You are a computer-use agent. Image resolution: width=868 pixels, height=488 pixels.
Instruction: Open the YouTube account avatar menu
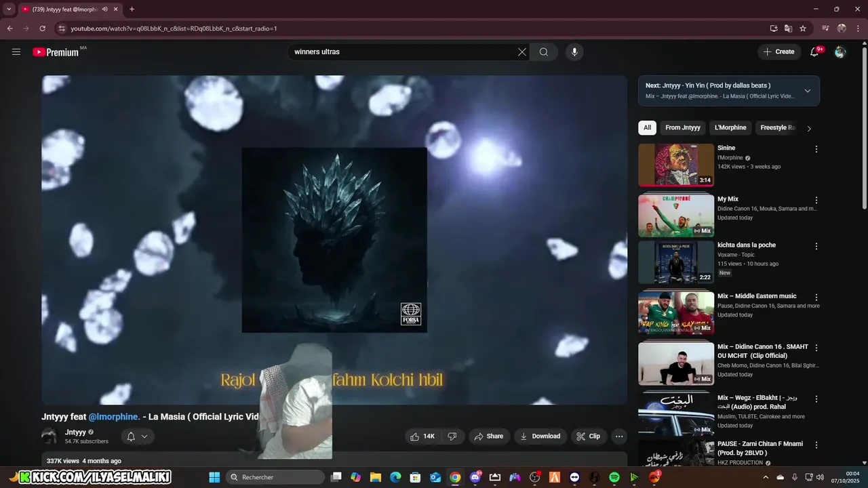(x=840, y=52)
